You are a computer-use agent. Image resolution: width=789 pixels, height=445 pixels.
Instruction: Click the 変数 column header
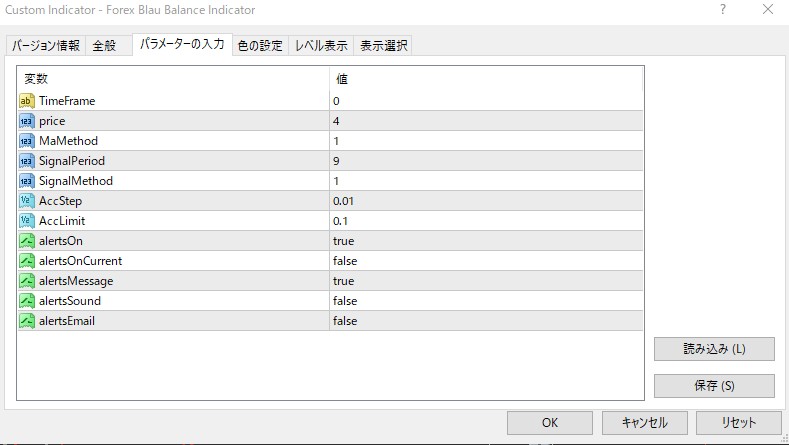click(174, 79)
